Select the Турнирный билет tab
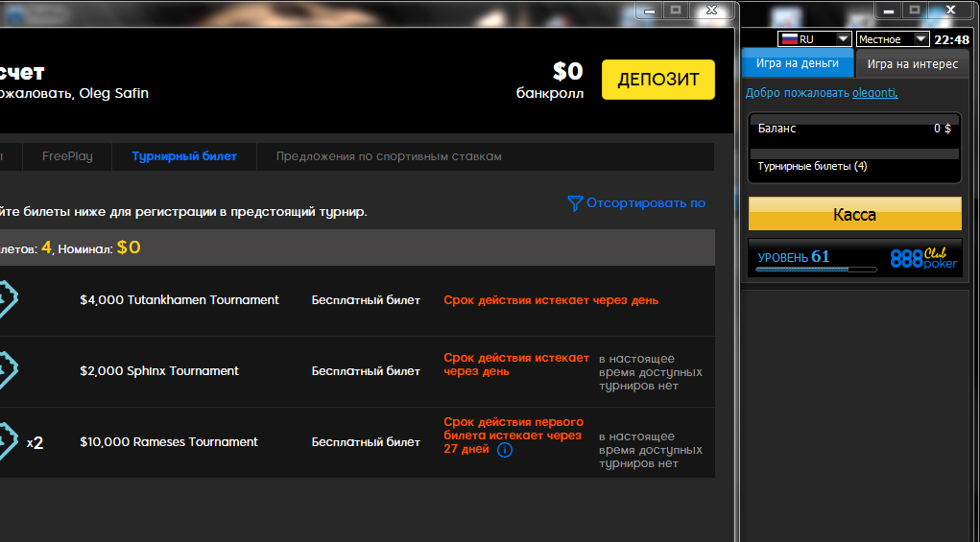This screenshot has height=542, width=980. pos(184,156)
